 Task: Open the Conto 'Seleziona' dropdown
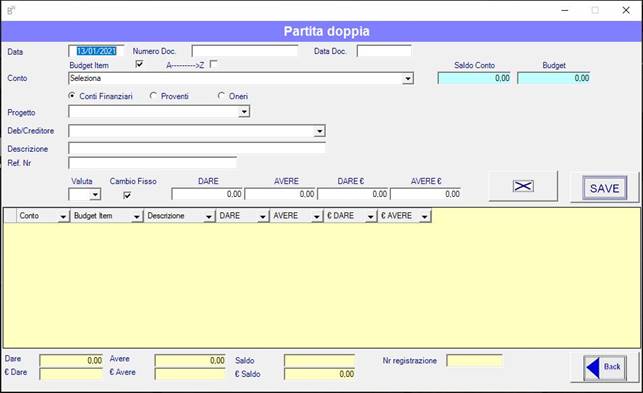(408, 78)
